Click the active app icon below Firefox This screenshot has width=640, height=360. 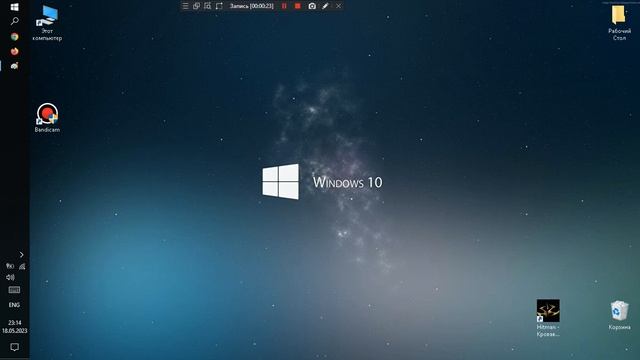pos(15,66)
